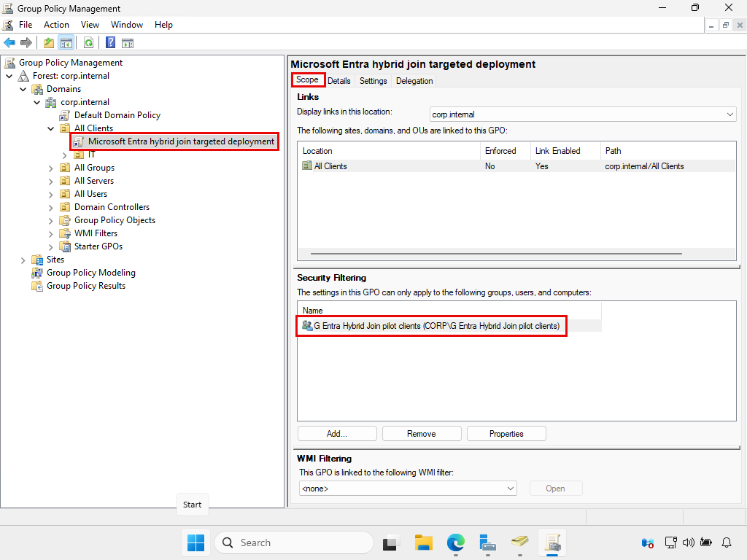
Task: Click the Refresh toolbar icon
Action: 88,43
